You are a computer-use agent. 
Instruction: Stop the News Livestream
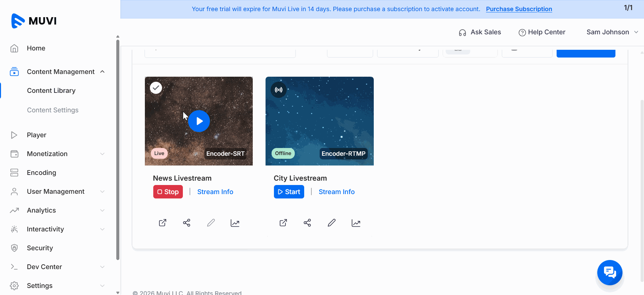168,192
